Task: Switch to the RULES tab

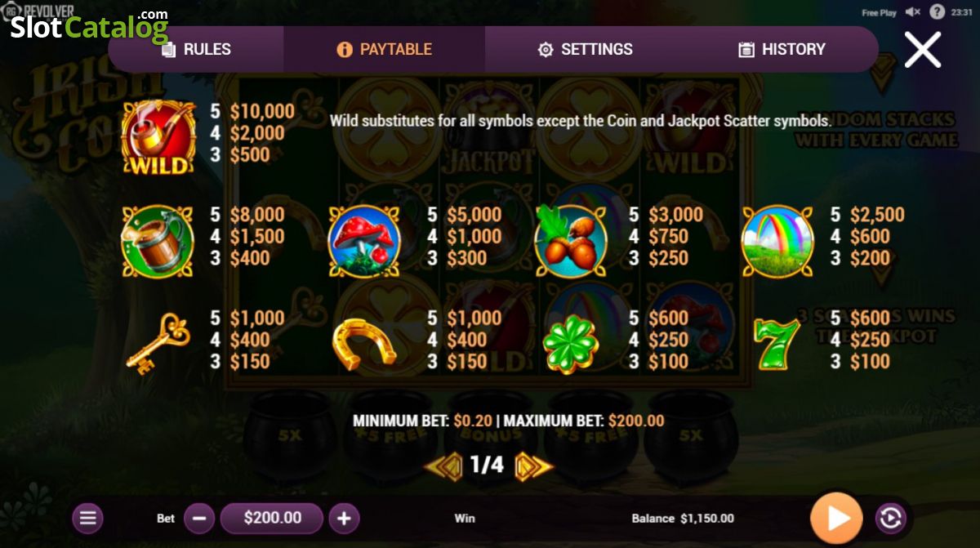Action: pyautogui.click(x=196, y=49)
